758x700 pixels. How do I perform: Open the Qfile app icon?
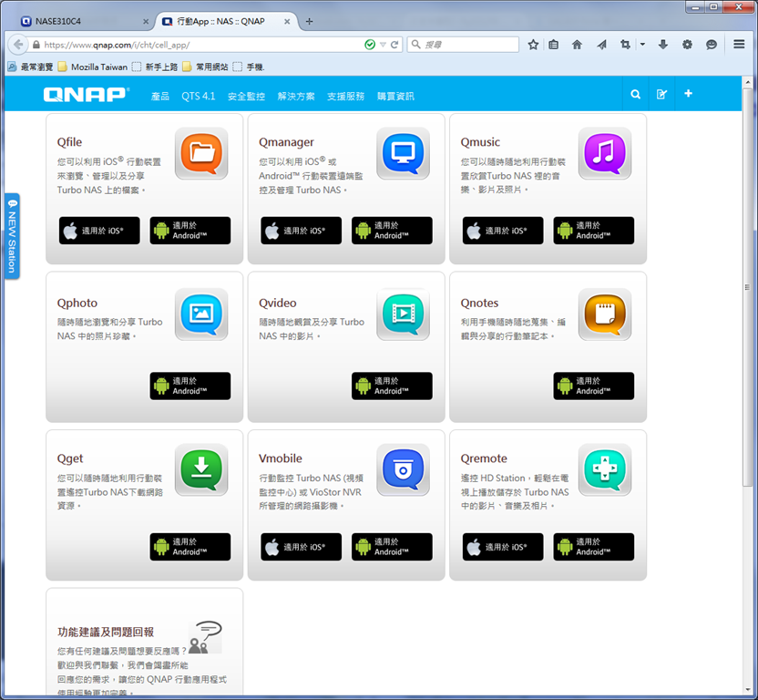(201, 153)
